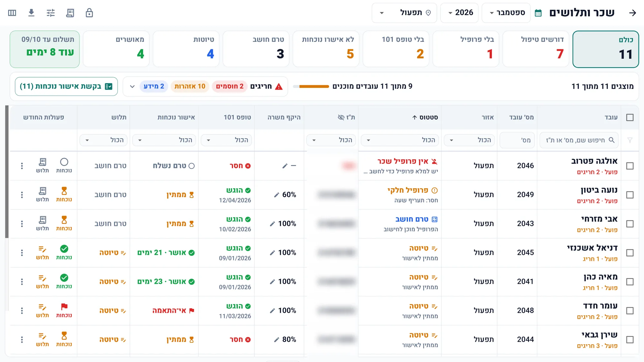Viewport: 644px width, 362px height.
Task: Open status column filter dropdown
Action: tap(400, 140)
